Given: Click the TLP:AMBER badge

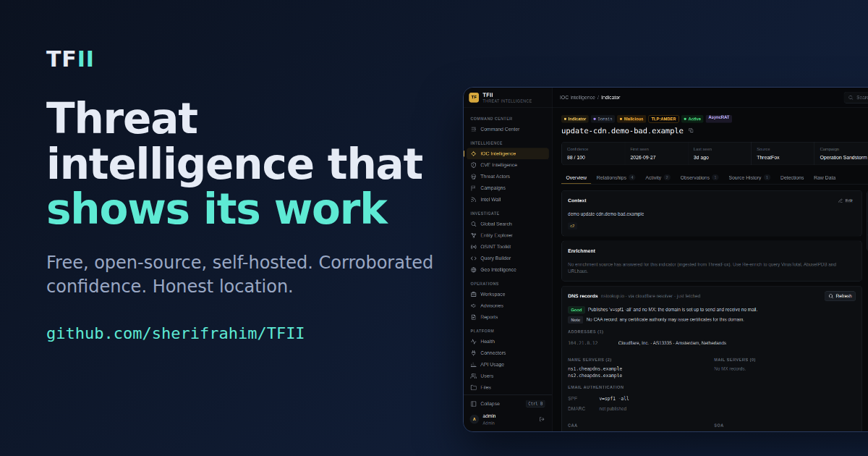Looking at the screenshot, I should [x=663, y=119].
